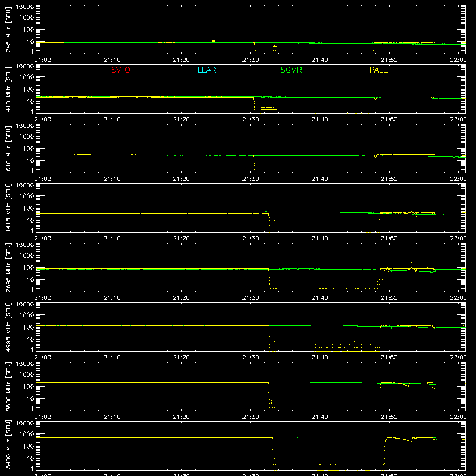The width and height of the screenshot is (476, 476).
Task: Click 21:50 time label beneath the 4995 MHz plot
Action: [389, 358]
